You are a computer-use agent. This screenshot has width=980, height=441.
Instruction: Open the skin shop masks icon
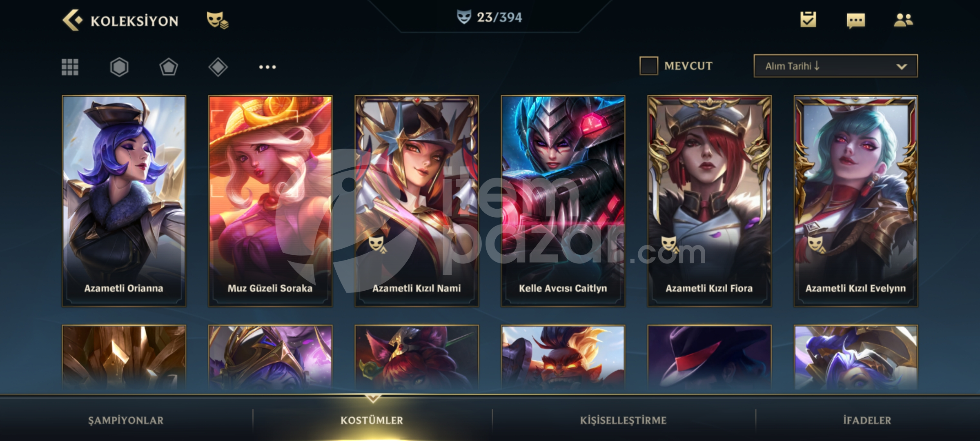[x=217, y=20]
